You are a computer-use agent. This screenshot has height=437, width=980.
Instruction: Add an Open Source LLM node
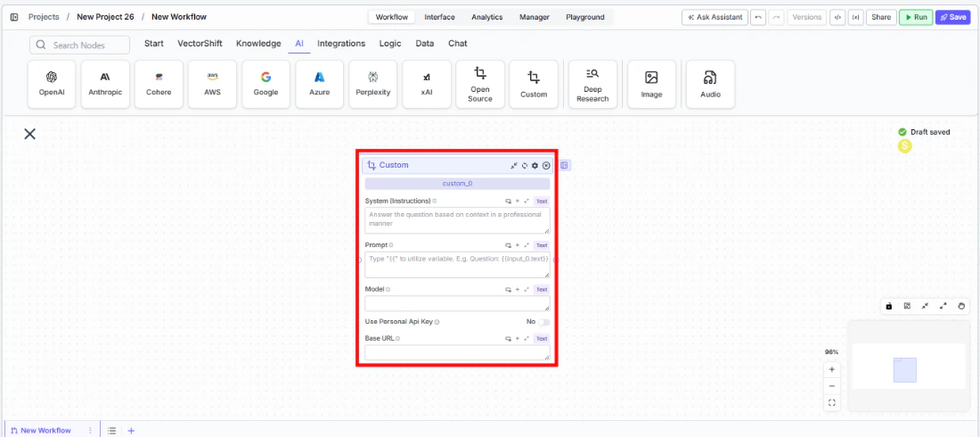[x=480, y=84]
